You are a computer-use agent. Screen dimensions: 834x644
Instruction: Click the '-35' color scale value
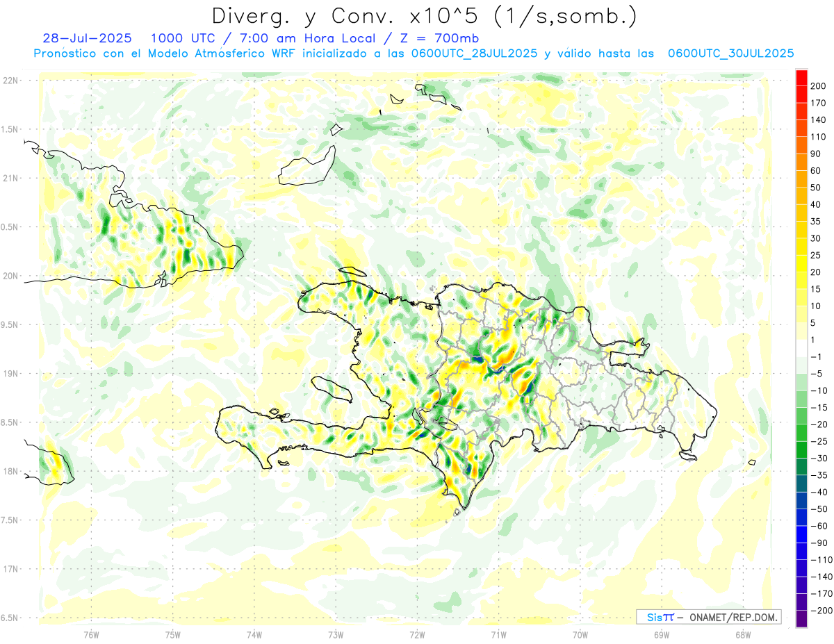tap(818, 475)
